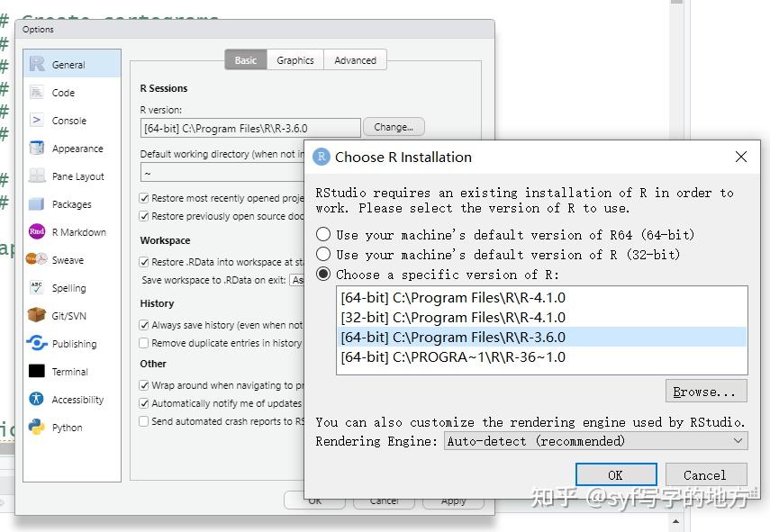The image size is (770, 532).
Task: Enable Send automated crash reports checkbox
Action: coord(144,421)
